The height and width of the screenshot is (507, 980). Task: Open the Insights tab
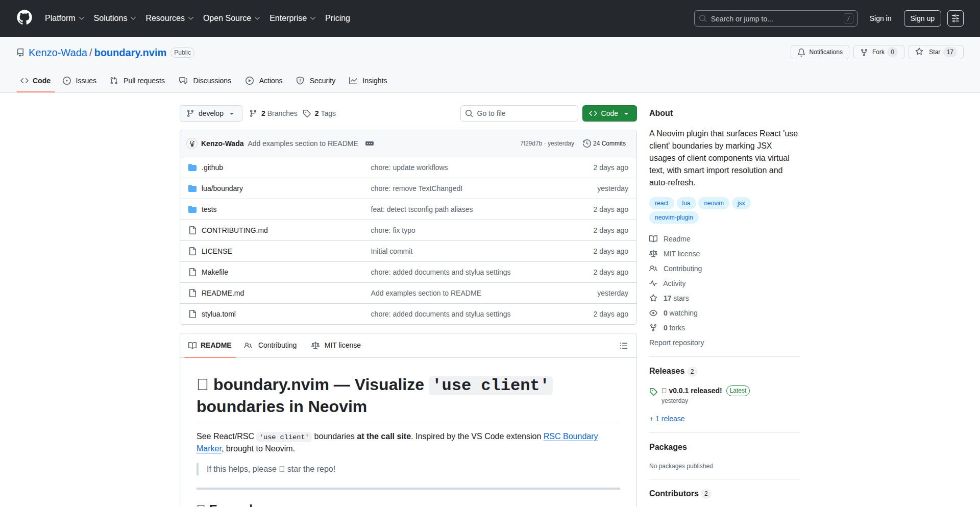pos(368,81)
